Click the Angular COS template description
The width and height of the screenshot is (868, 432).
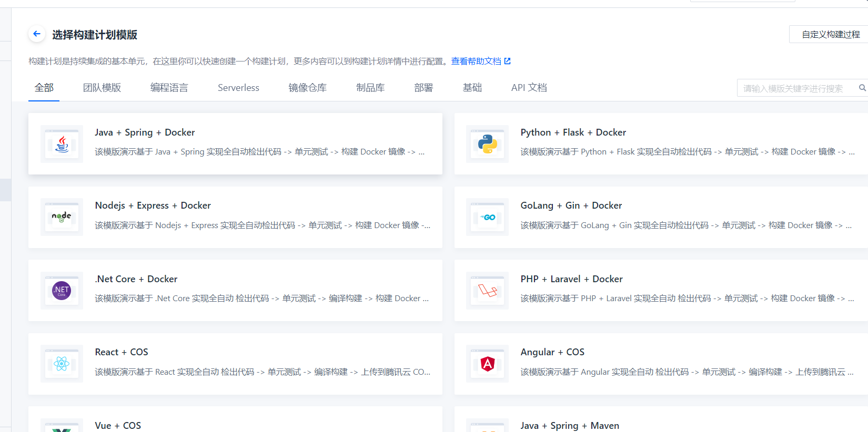[x=688, y=372]
